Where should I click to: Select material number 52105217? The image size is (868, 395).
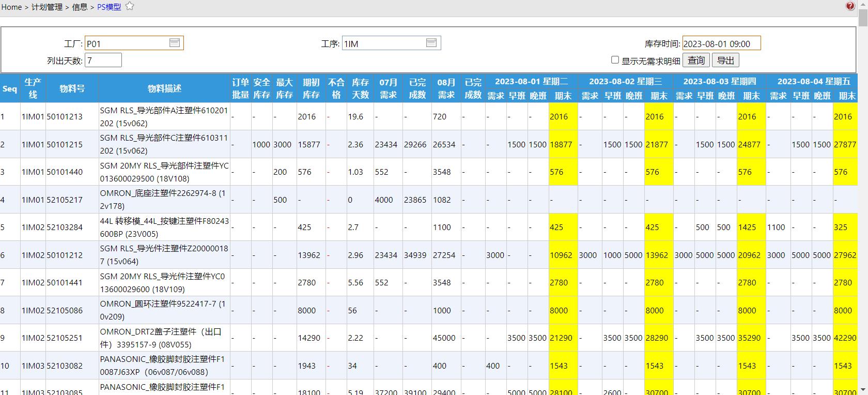coord(65,200)
